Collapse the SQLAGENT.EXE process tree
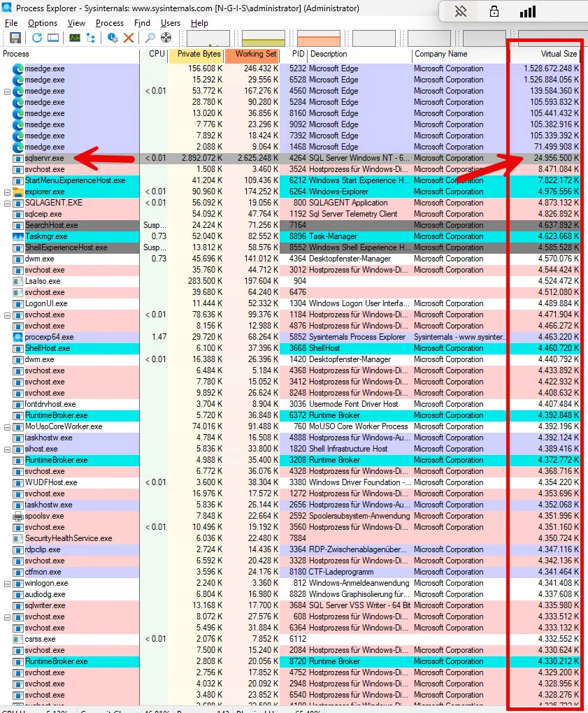 (7, 203)
